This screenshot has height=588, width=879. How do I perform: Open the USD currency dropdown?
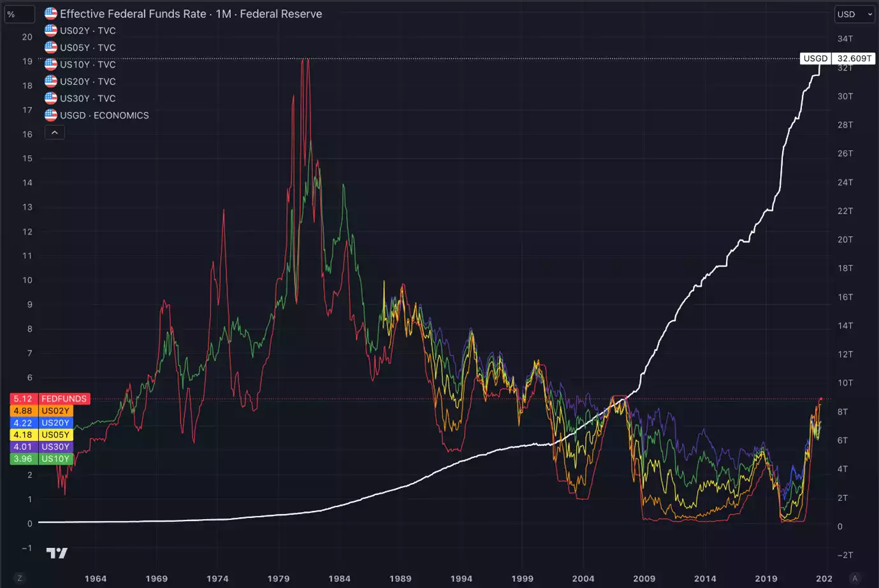pos(854,14)
